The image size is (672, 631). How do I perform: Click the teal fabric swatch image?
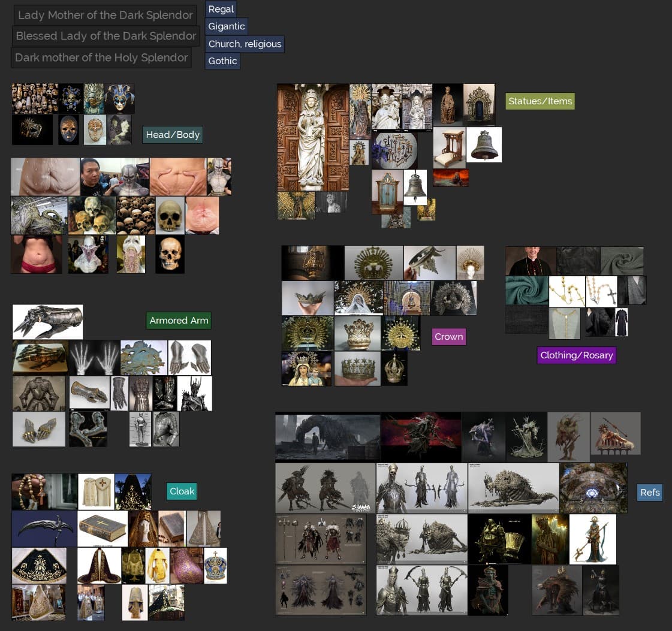coord(526,291)
